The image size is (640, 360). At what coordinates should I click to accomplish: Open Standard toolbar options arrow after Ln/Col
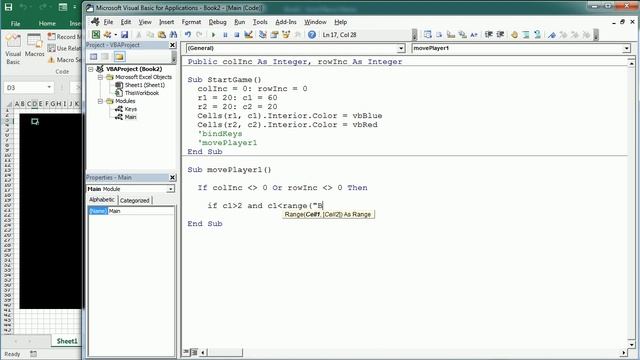coord(415,35)
